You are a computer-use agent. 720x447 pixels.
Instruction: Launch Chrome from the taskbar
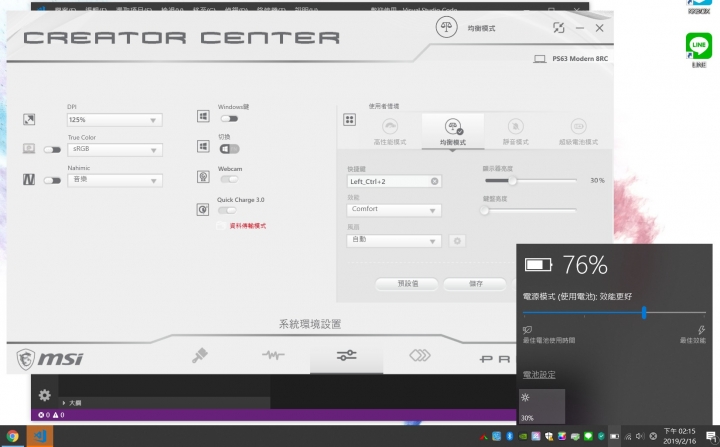pos(12,436)
